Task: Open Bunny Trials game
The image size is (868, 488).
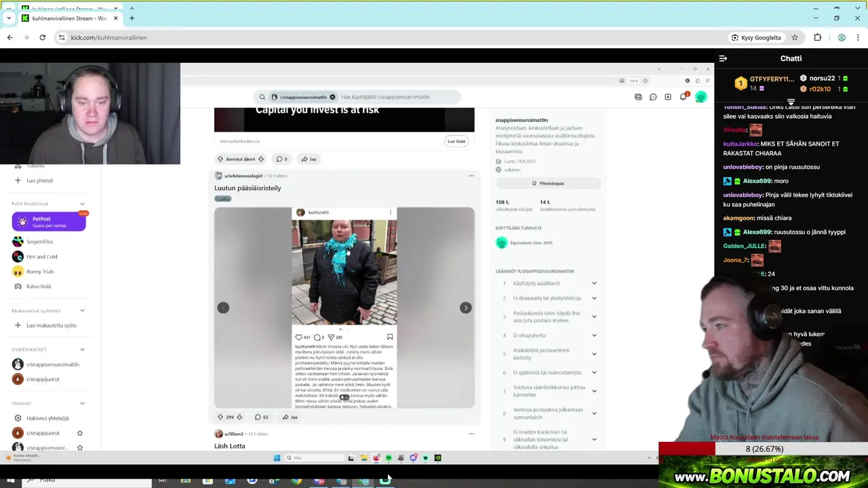Action: (39, 271)
